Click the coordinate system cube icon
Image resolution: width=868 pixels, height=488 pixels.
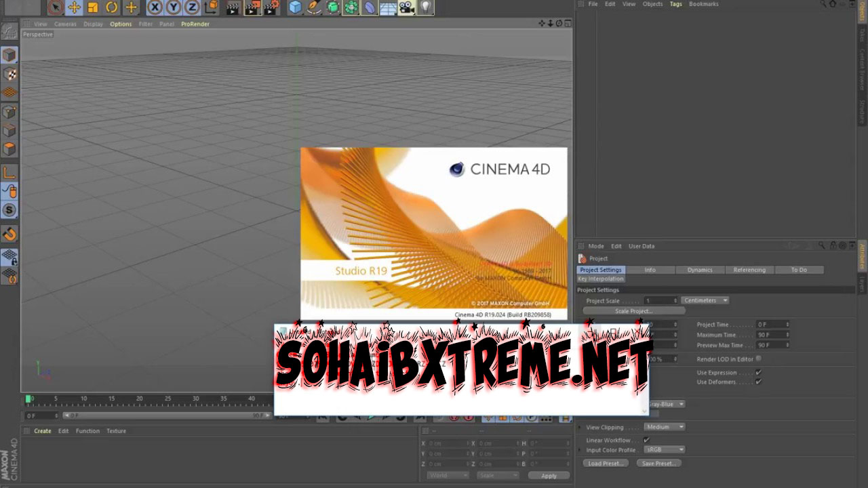[212, 7]
